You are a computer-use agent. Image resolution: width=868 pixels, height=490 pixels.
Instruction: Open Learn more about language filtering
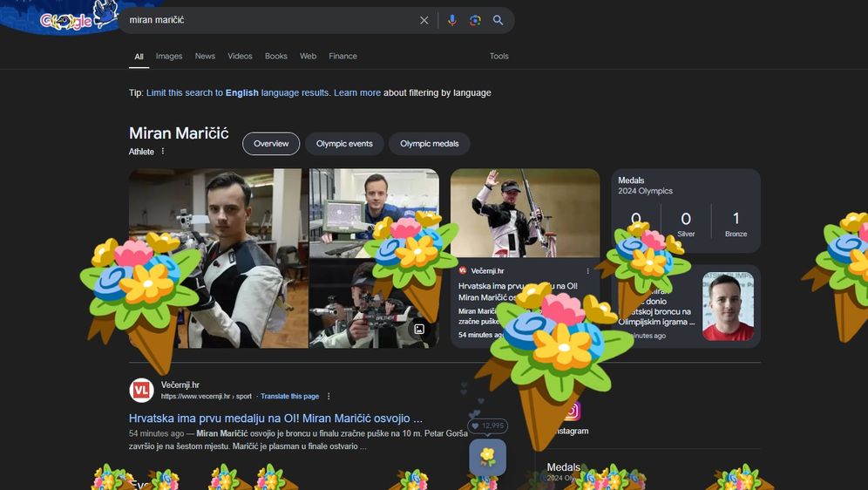pos(357,93)
